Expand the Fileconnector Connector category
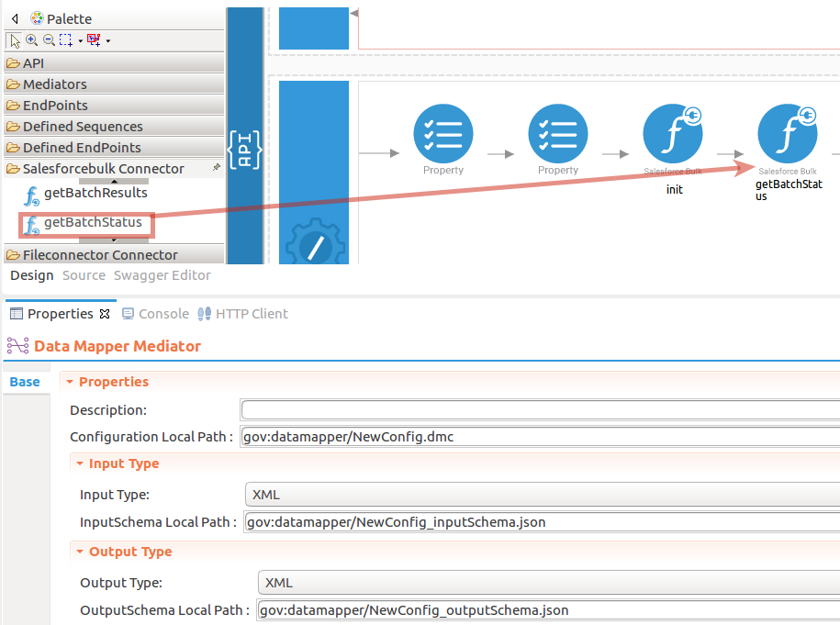 click(114, 255)
